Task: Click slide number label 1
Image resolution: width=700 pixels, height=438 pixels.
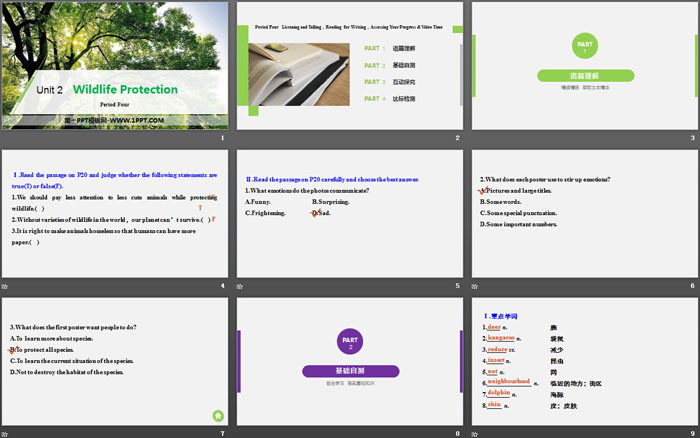Action: tap(222, 138)
